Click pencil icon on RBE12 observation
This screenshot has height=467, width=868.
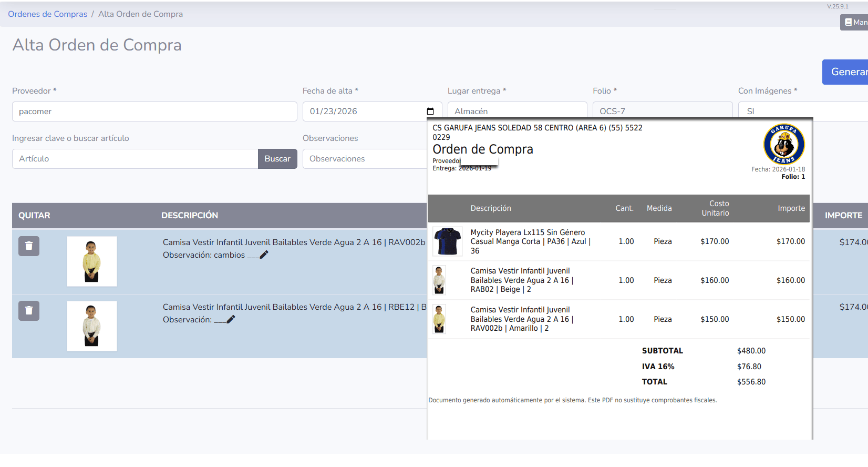[x=231, y=320]
